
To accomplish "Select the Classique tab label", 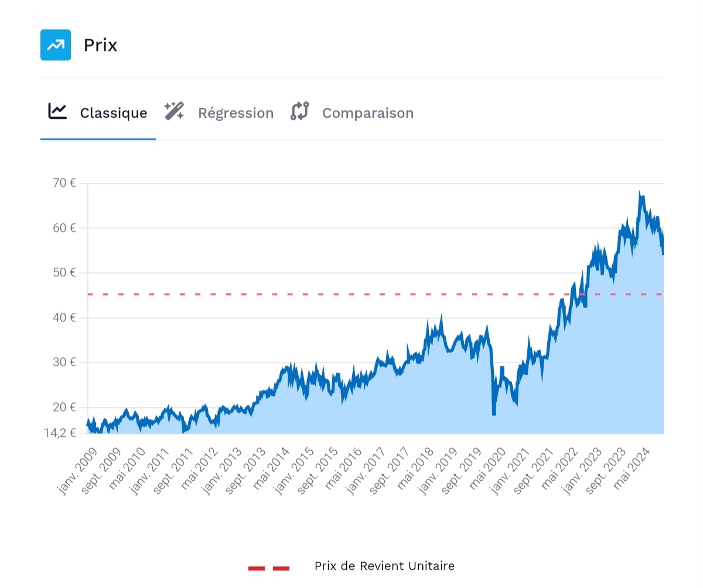I will (114, 113).
